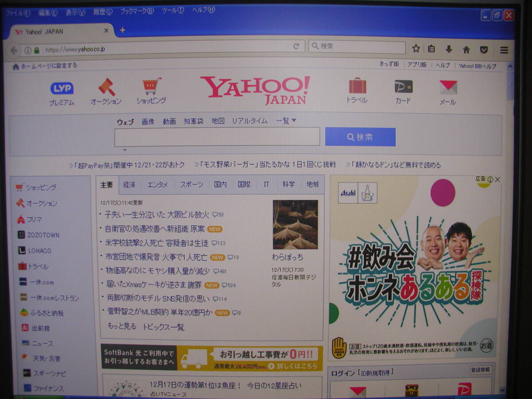Image resolution: width=532 pixels, height=399 pixels.
Task: Open スポーツナビ in left sidebar
Action: tap(50, 374)
